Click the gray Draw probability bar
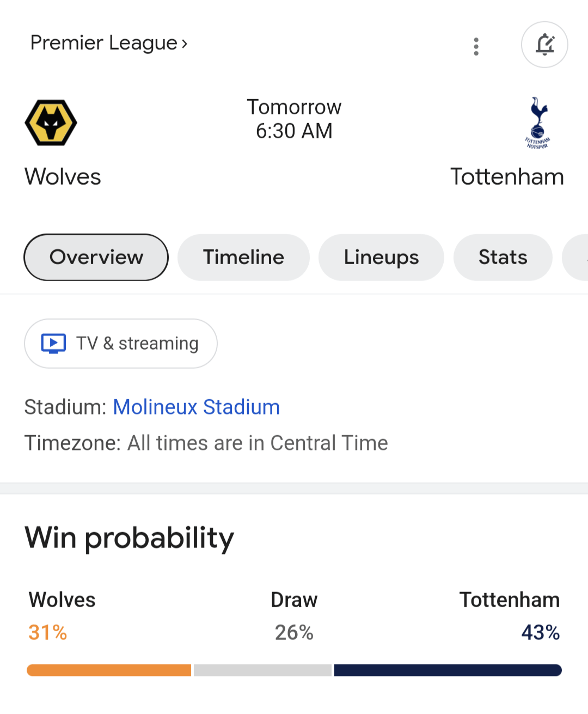Viewport: 588px width, 714px height. pos(262,670)
